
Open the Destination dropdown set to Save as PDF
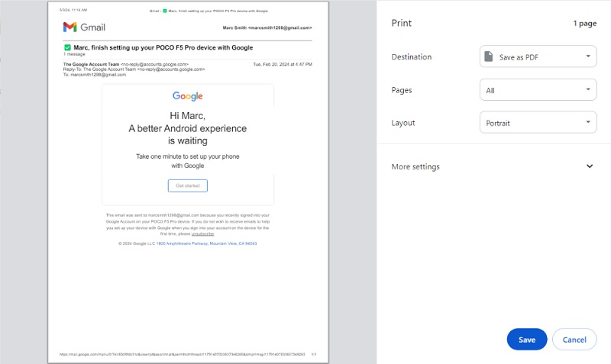[x=538, y=56]
